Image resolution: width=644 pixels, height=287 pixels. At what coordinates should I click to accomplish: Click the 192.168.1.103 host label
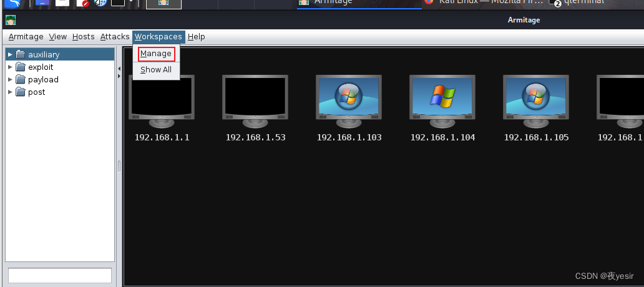point(349,137)
